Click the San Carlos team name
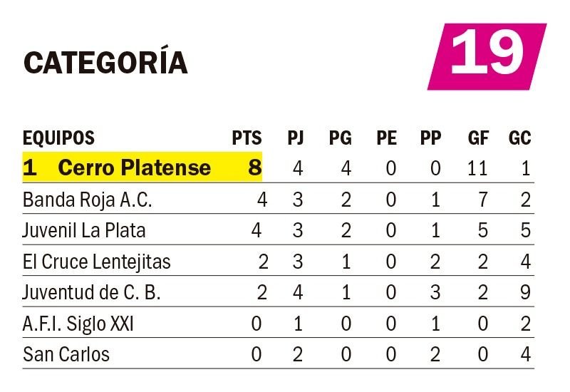The image size is (570, 392). pos(66,354)
